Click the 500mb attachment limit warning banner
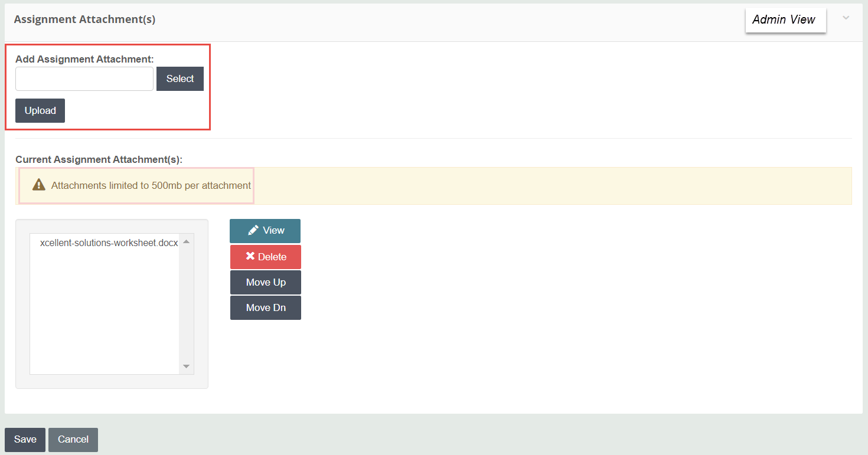This screenshot has width=868, height=455. [136, 185]
